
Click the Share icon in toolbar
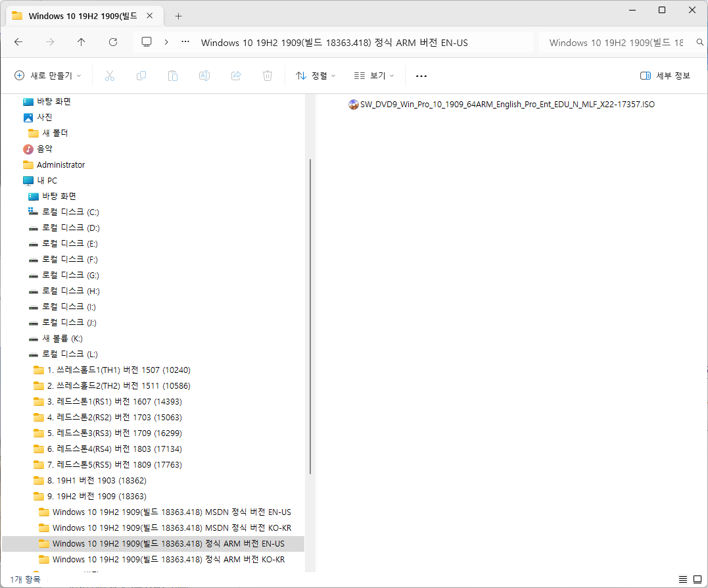236,76
